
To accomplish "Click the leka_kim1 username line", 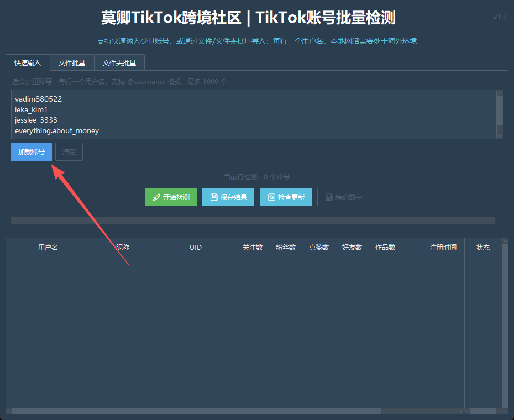I will point(31,109).
